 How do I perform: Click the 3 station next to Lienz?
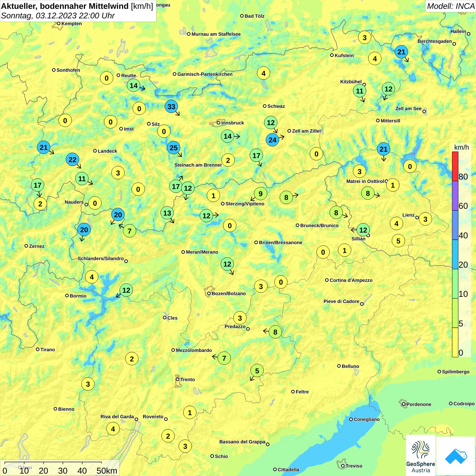[x=425, y=219]
